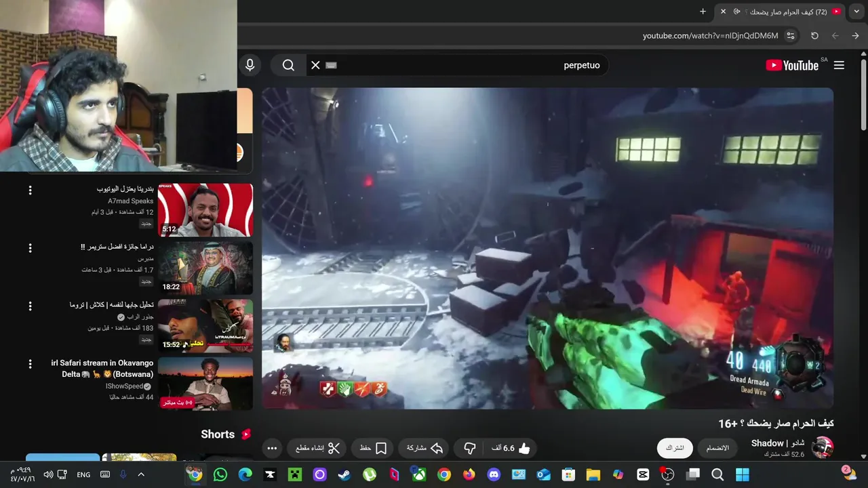The height and width of the screenshot is (488, 868).
Task: Launch Steam from the taskbar
Action: [344, 474]
